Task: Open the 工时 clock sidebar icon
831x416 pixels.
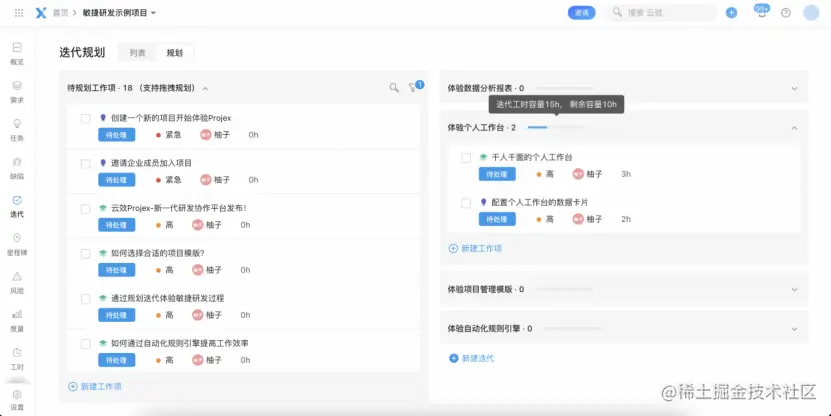Action: (17, 352)
